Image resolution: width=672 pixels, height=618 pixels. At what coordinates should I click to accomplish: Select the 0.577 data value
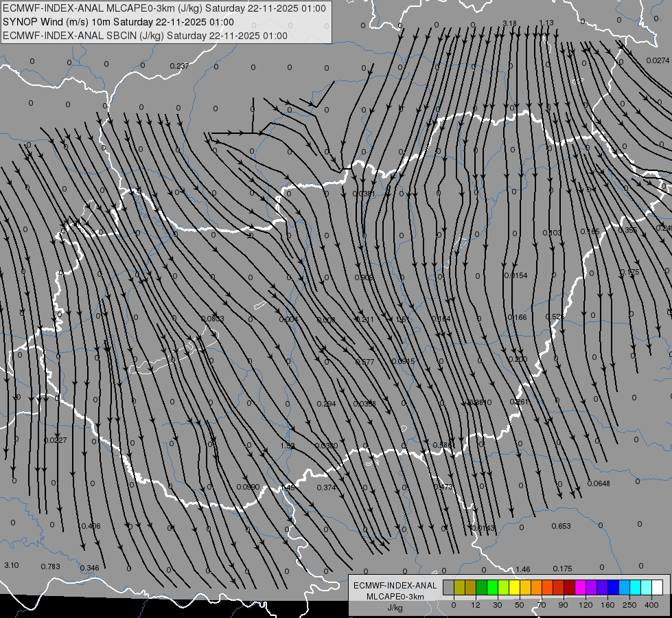pos(364,362)
